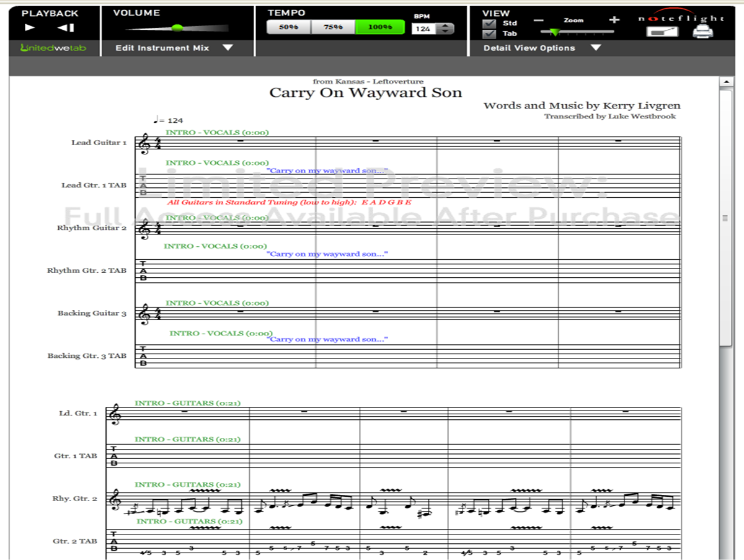Rewind to start with the back-bar icon
The height and width of the screenshot is (560, 744).
[x=66, y=27]
